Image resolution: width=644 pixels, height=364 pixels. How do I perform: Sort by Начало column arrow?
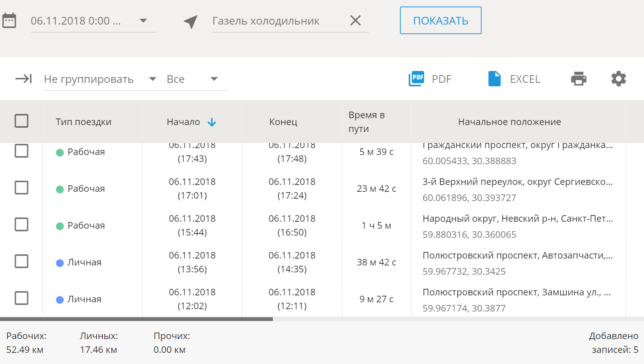click(x=212, y=122)
